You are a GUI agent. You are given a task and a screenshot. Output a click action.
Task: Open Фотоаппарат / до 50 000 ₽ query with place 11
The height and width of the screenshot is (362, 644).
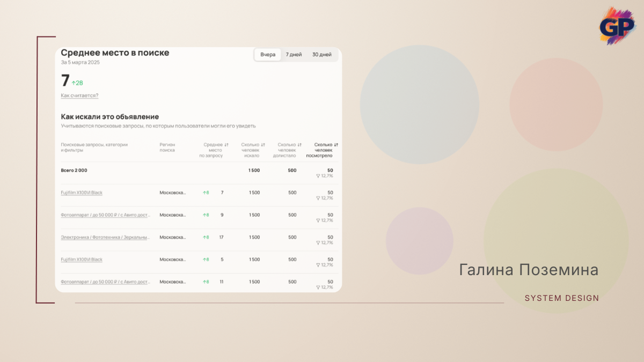click(x=105, y=282)
